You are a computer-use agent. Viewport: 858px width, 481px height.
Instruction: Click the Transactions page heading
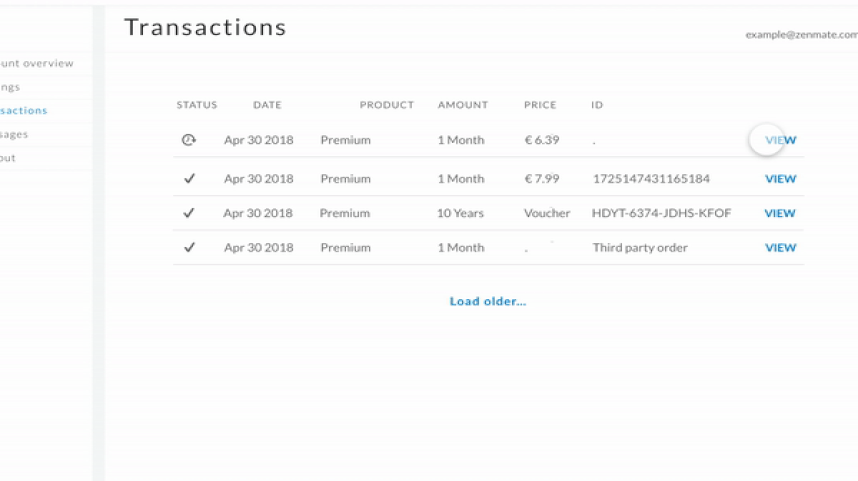[205, 28]
